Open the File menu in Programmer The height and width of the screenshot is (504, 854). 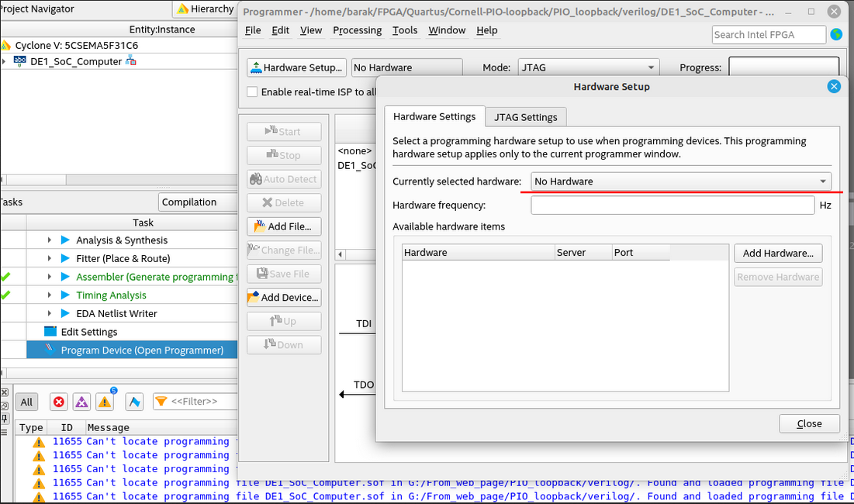pos(253,30)
